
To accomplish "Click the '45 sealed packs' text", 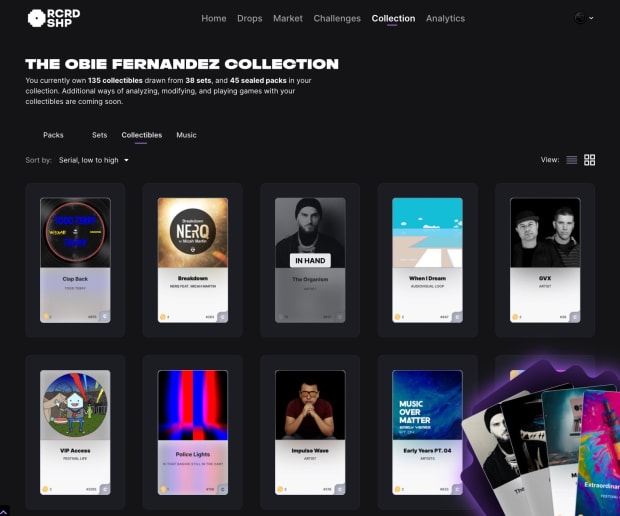I will 258,80.
